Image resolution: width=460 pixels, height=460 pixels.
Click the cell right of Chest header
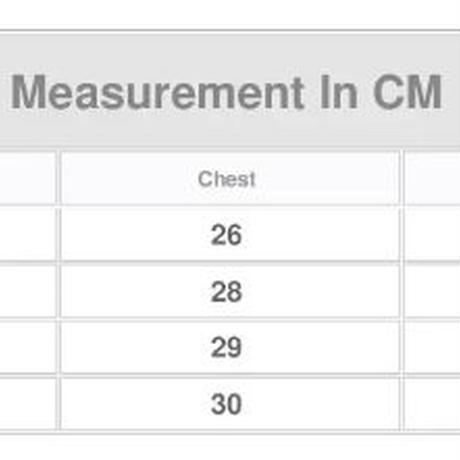click(x=432, y=179)
